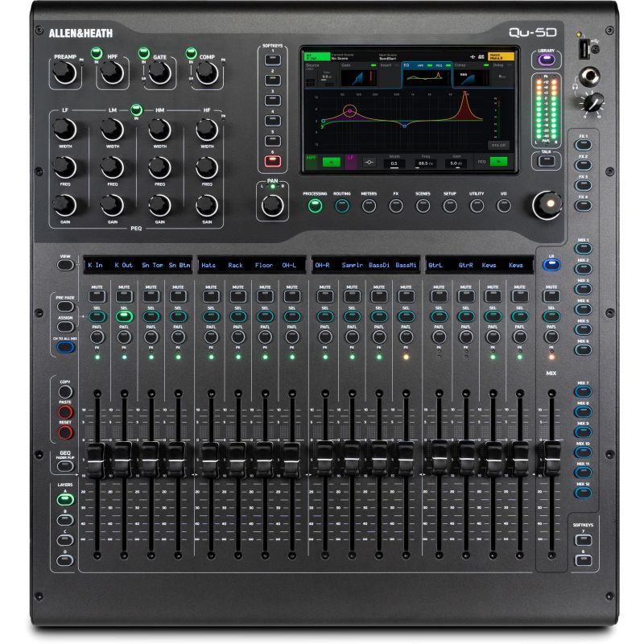This screenshot has height=644, width=644.
Task: Solo the GtrR channel with PAFL
Action: [466, 336]
